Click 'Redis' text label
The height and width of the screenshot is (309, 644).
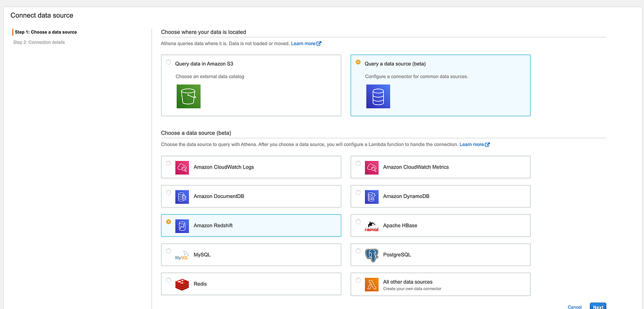point(200,284)
